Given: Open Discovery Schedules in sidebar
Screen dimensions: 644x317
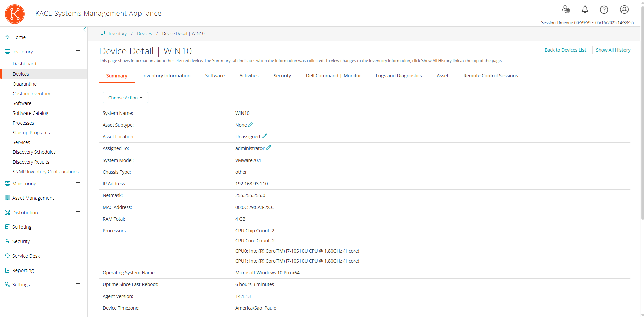Looking at the screenshot, I should [34, 152].
